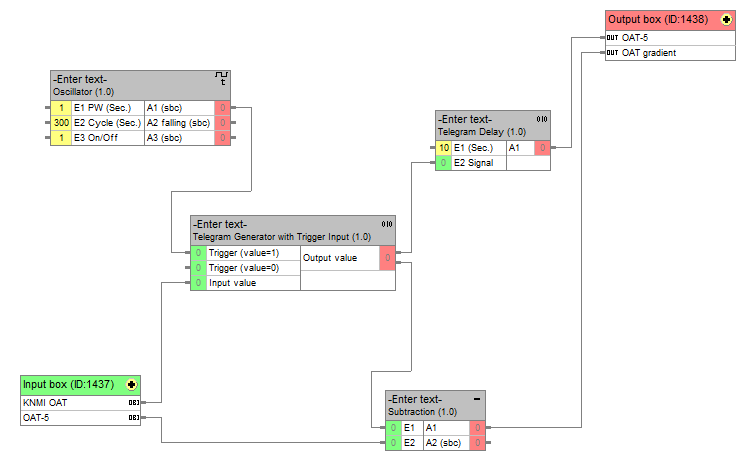
Task: Click the Trigger (value=1) label
Action: 244,253
